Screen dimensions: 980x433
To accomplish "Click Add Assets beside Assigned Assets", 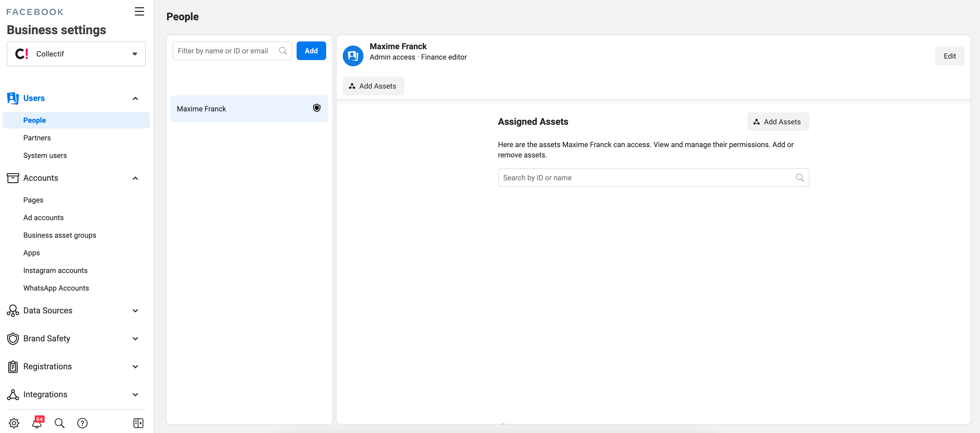I will tap(778, 122).
